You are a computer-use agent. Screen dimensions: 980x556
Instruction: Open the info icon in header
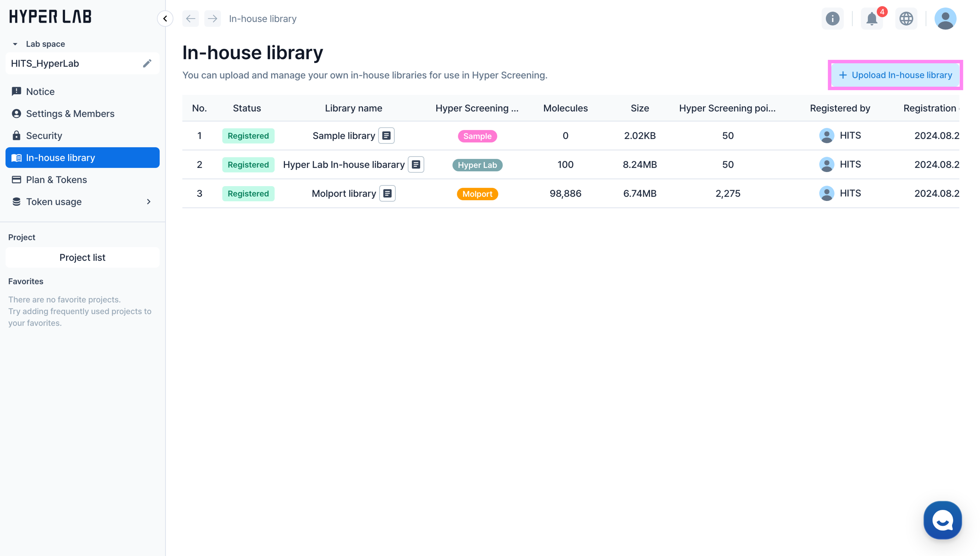pos(832,19)
